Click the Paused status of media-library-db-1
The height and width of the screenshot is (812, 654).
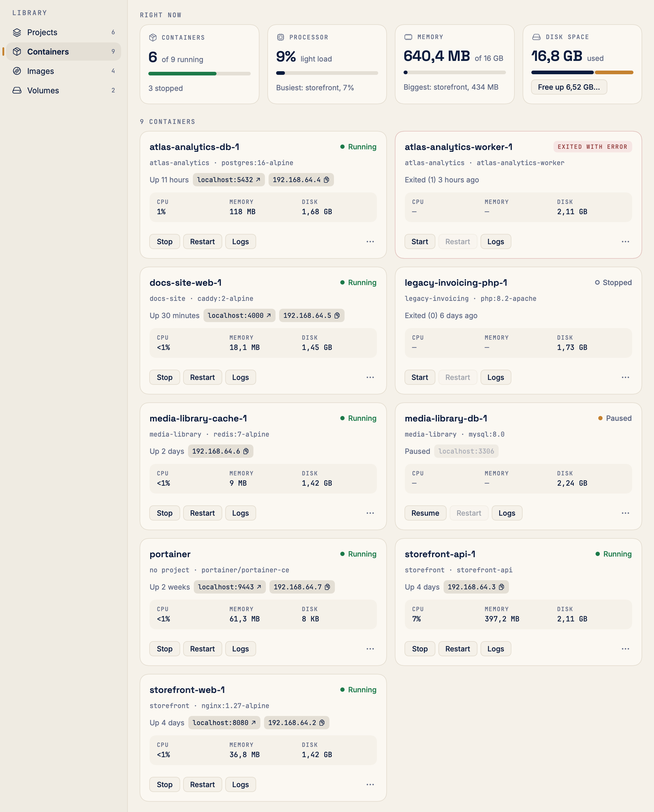615,418
